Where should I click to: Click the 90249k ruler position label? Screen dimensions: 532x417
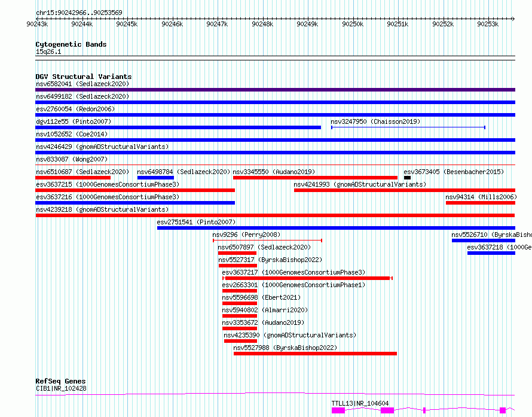(307, 24)
